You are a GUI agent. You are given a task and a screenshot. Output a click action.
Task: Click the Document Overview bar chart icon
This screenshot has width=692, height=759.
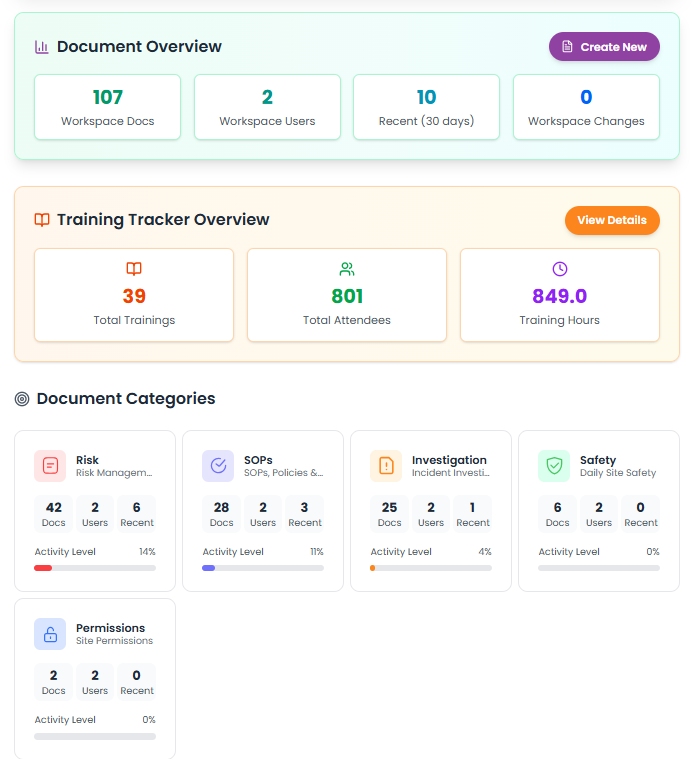tap(42, 47)
